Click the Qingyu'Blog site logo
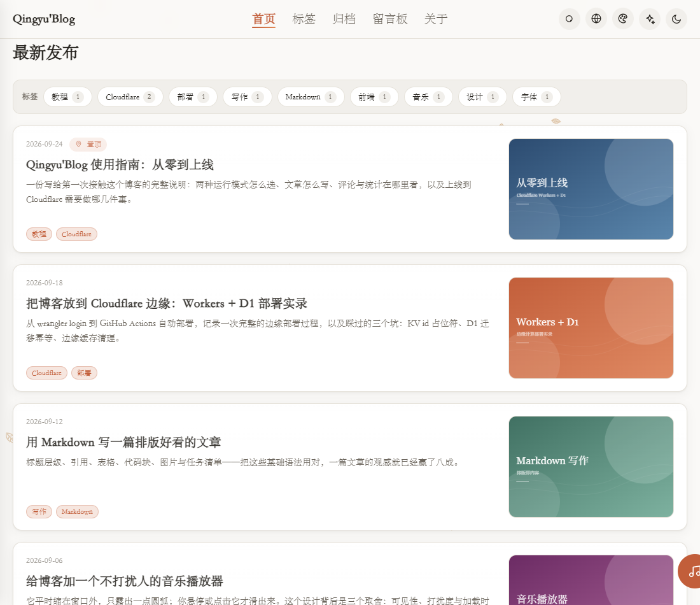Image resolution: width=700 pixels, height=605 pixels. 44,18
